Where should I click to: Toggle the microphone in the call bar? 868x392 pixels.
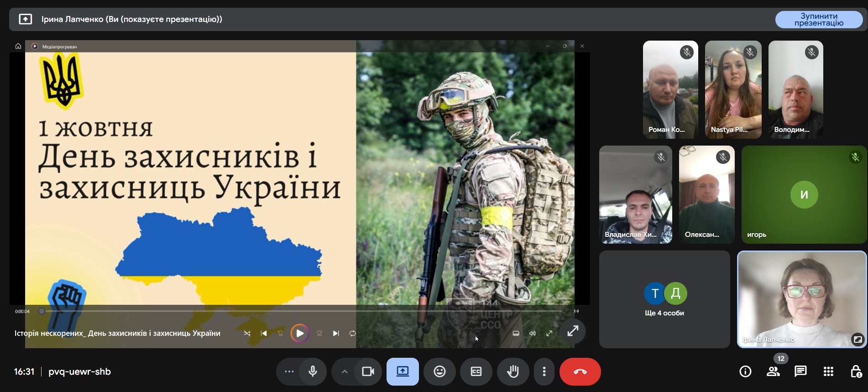(x=313, y=371)
